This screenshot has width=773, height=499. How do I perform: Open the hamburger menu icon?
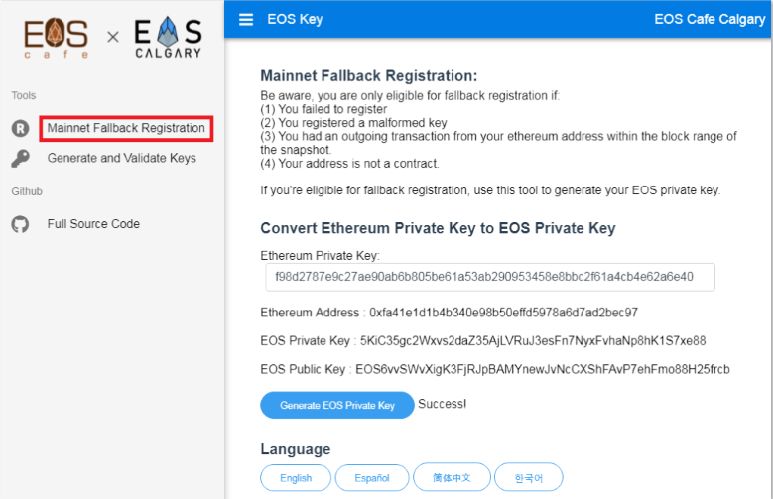(x=246, y=19)
